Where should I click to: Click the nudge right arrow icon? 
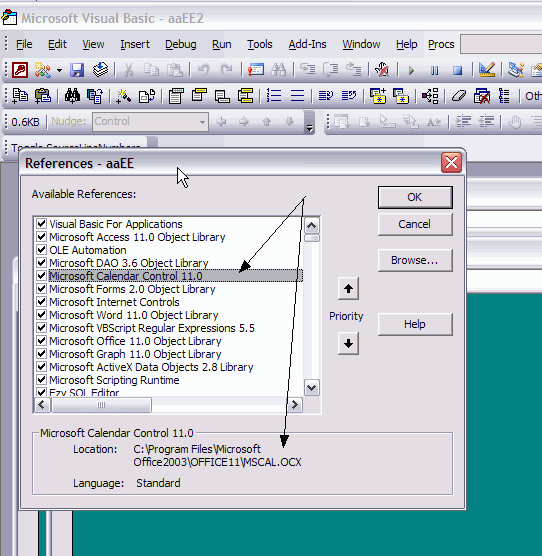[x=244, y=122]
